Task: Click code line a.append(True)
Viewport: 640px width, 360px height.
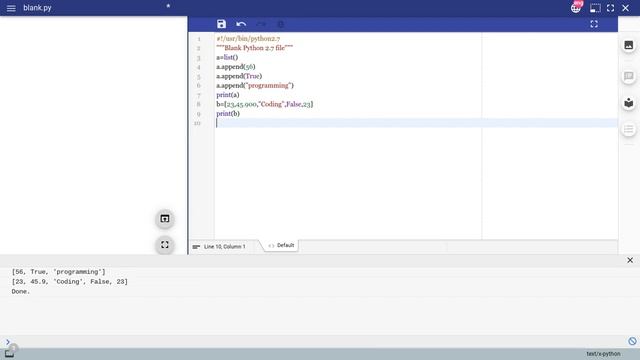Action: [x=239, y=76]
